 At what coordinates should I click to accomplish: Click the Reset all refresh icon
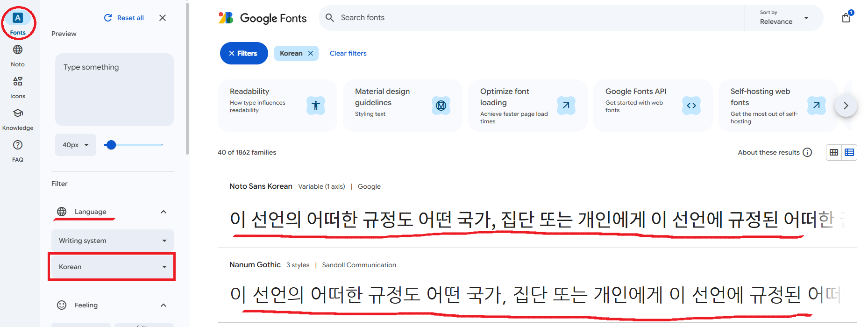(x=108, y=18)
